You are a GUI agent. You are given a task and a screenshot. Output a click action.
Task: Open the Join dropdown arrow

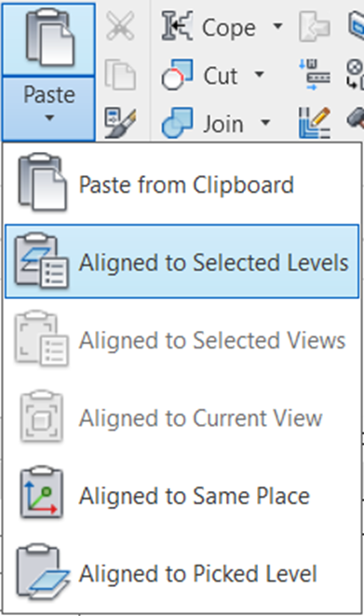click(265, 123)
